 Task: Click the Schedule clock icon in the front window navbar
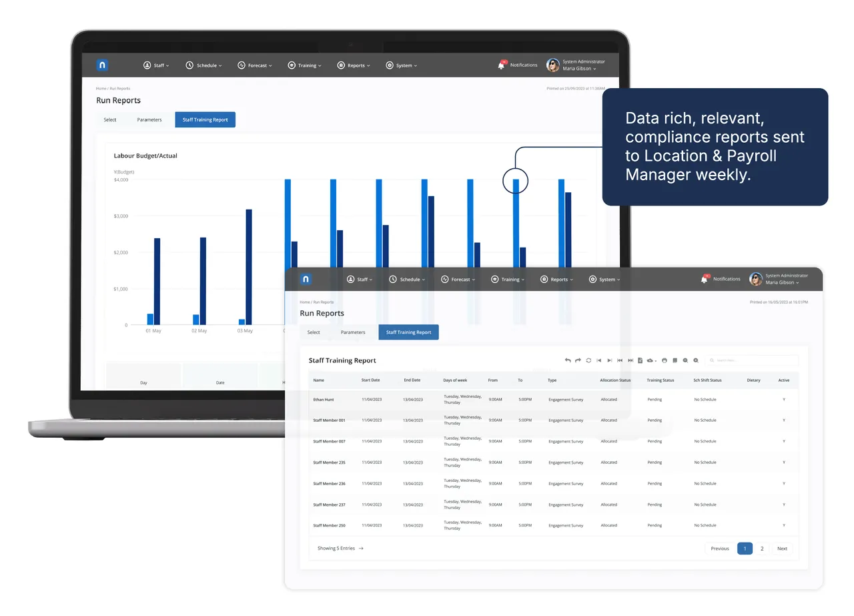(x=393, y=279)
